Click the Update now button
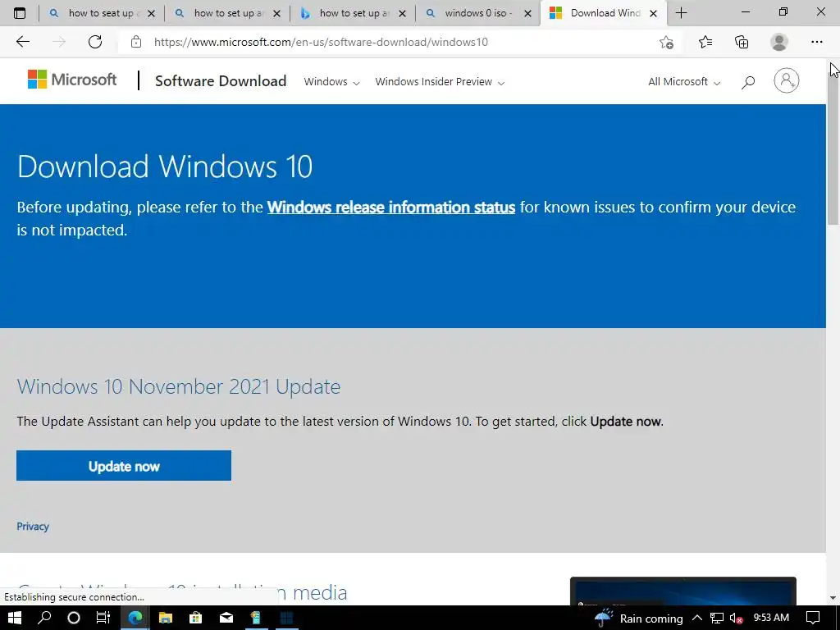 pos(124,466)
